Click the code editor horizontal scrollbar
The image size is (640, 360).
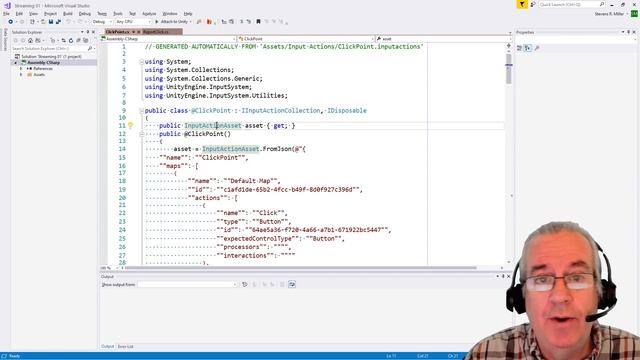pyautogui.click(x=301, y=268)
